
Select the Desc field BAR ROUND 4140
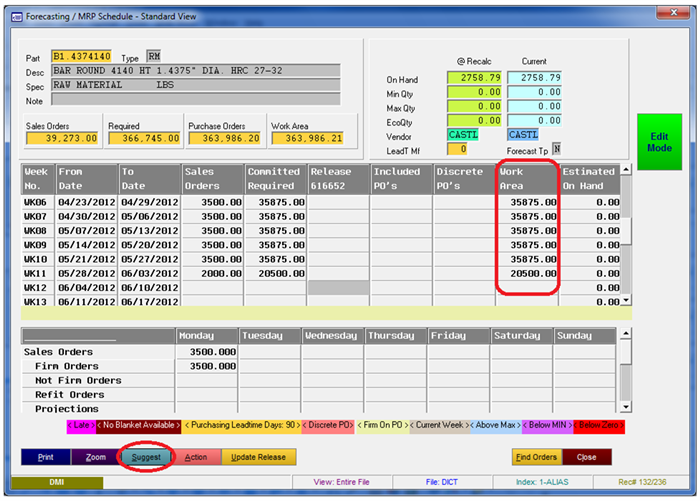tap(196, 71)
